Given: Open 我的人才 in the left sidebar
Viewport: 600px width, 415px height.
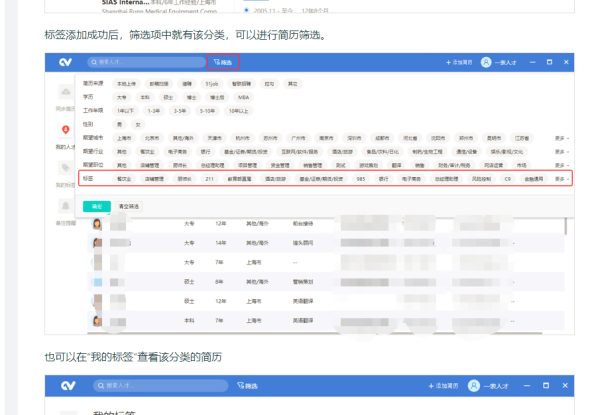Looking at the screenshot, I should (x=65, y=133).
